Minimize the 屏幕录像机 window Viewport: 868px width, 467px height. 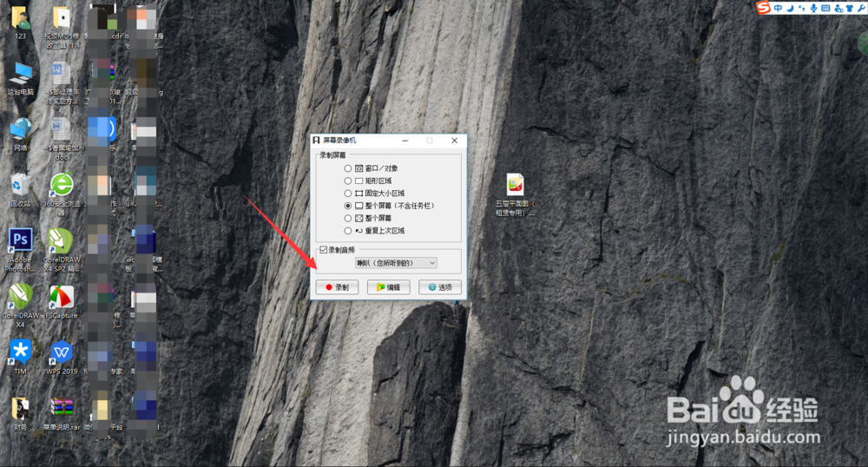(405, 141)
